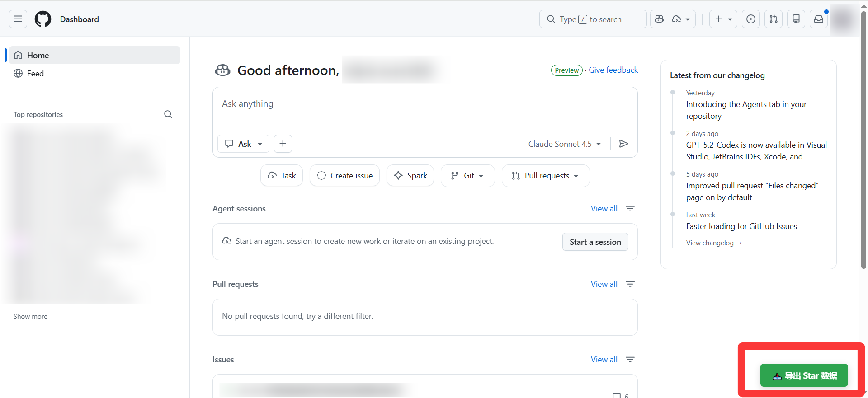Open the Claude Sonnet 4.5 model picker
The height and width of the screenshot is (398, 868).
coord(565,144)
